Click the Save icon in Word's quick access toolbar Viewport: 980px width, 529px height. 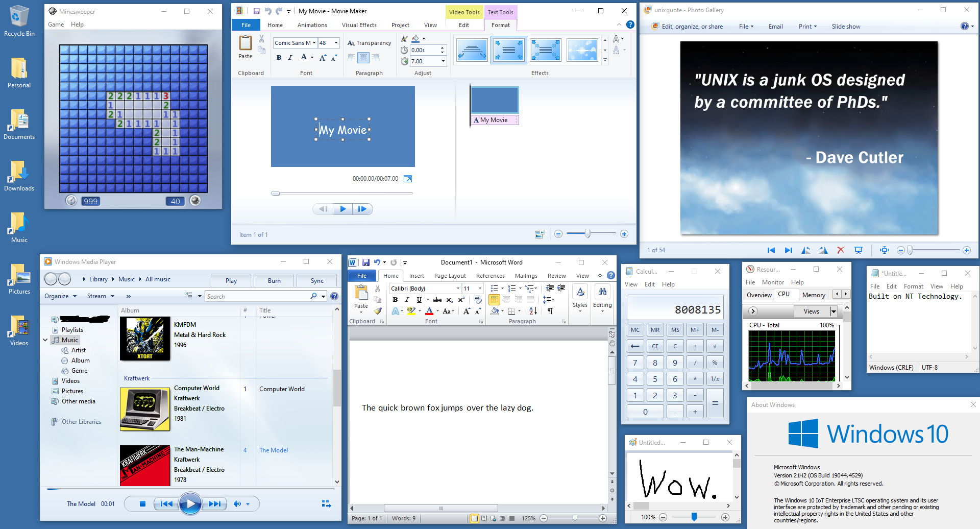click(365, 262)
